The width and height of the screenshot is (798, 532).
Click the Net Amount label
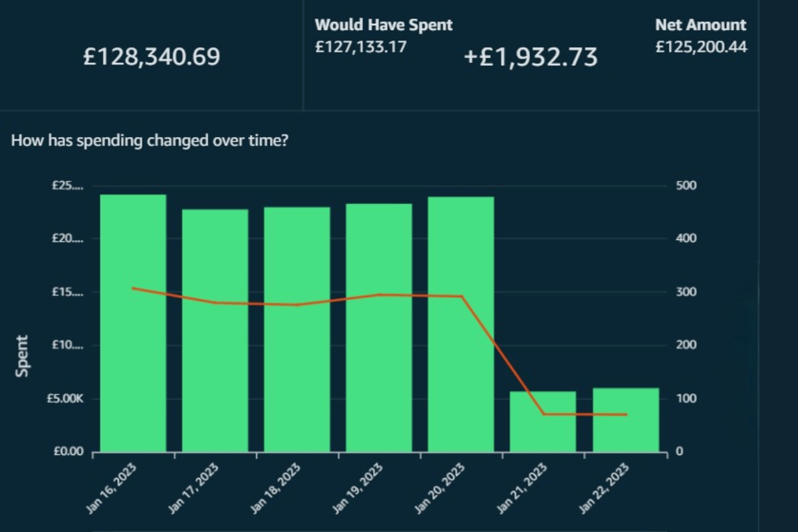(x=700, y=25)
